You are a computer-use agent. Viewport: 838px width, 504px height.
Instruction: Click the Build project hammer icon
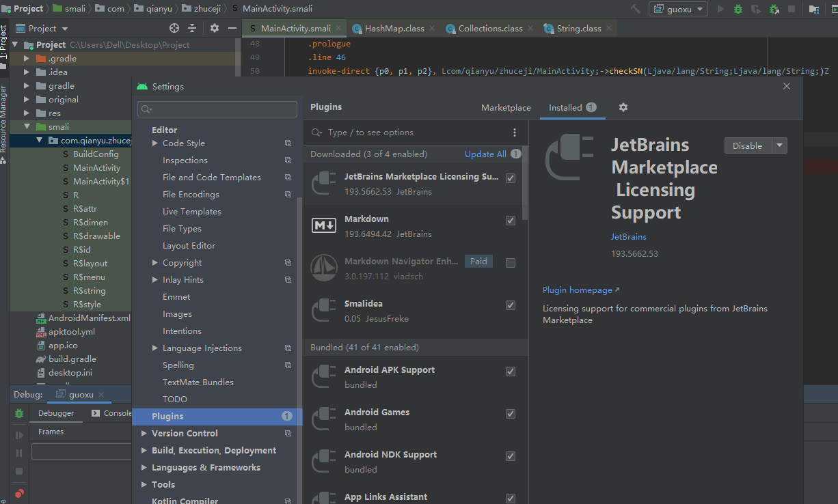[636, 9]
